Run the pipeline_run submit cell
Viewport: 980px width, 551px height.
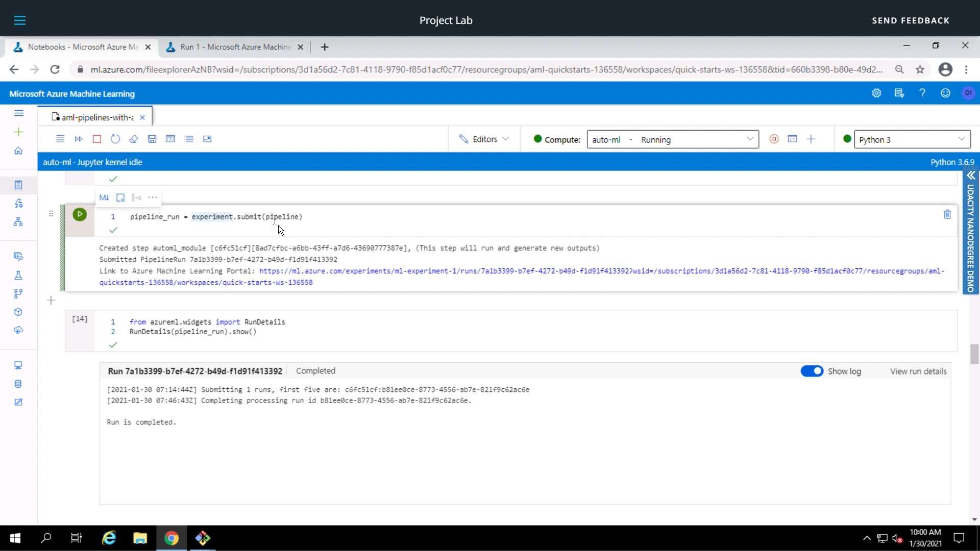click(x=79, y=214)
